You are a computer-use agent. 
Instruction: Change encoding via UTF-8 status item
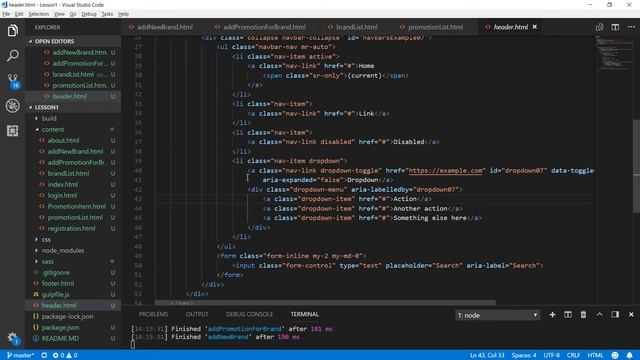[551, 355]
